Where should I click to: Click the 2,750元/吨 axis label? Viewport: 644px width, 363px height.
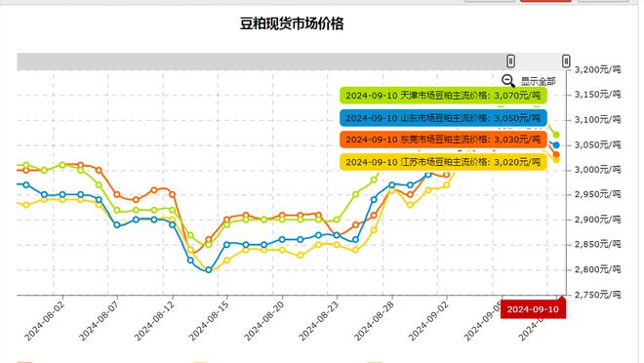click(x=597, y=295)
